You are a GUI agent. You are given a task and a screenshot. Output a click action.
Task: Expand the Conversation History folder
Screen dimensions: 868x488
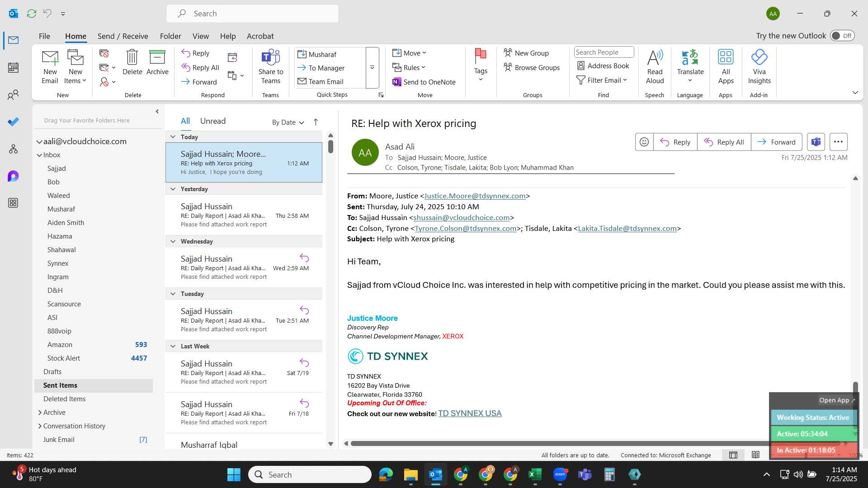tap(40, 426)
